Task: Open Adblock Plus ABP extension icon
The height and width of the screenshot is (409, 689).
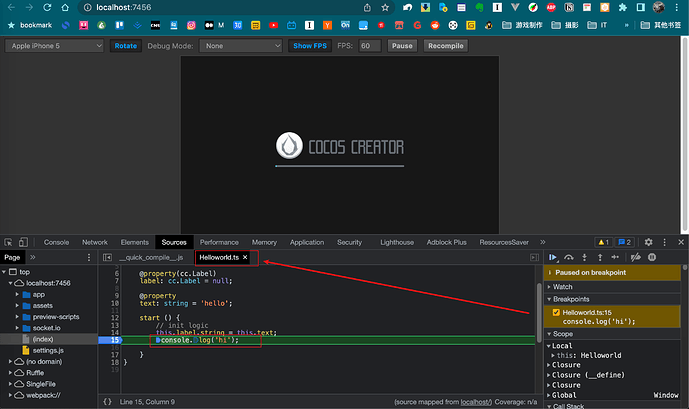Action: pos(551,7)
